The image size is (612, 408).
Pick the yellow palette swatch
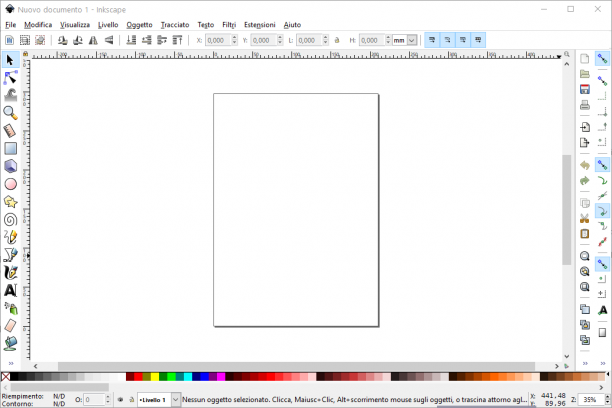pos(155,377)
